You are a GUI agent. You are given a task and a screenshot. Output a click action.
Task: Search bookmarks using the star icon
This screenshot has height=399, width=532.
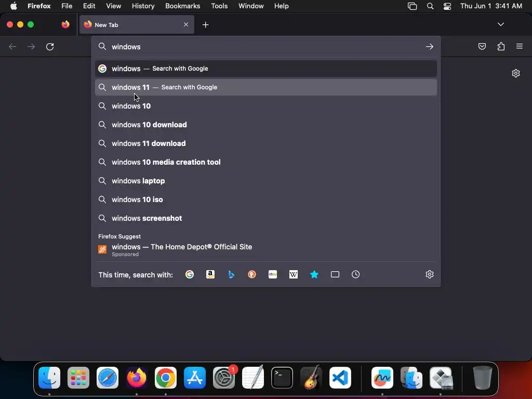point(314,274)
